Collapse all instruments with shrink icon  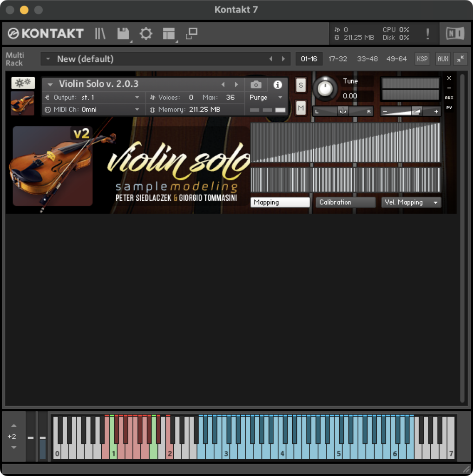click(x=460, y=59)
